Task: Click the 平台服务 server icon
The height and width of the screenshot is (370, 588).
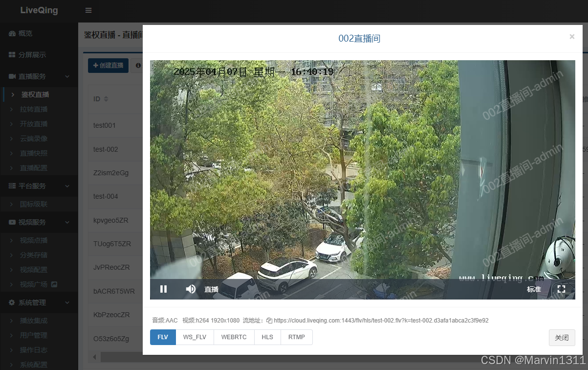Action: pyautogui.click(x=12, y=186)
